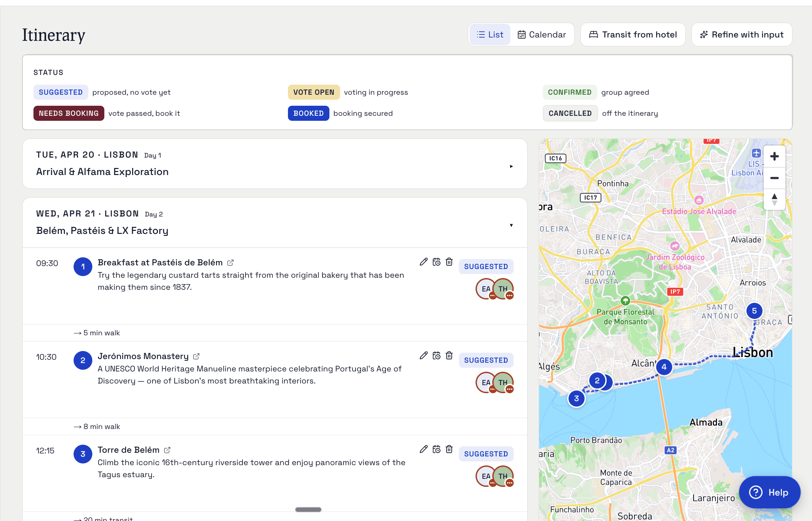Click map marker number 3
The width and height of the screenshot is (812, 521).
click(576, 399)
